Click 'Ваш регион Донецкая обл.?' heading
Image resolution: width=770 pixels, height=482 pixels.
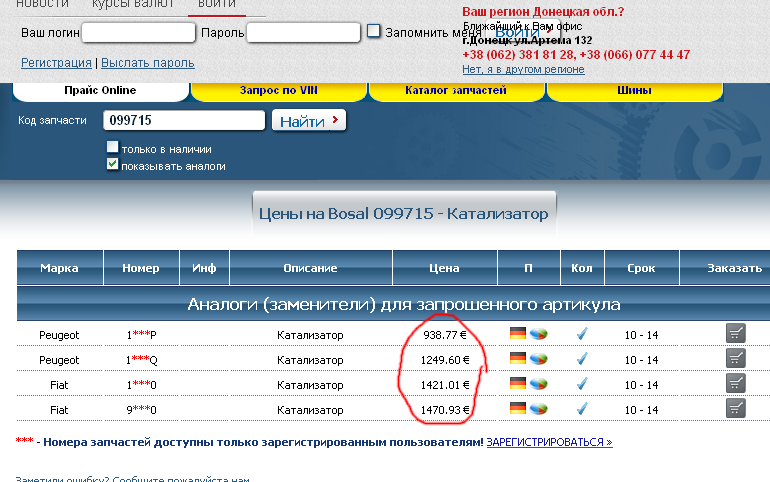[x=543, y=12]
